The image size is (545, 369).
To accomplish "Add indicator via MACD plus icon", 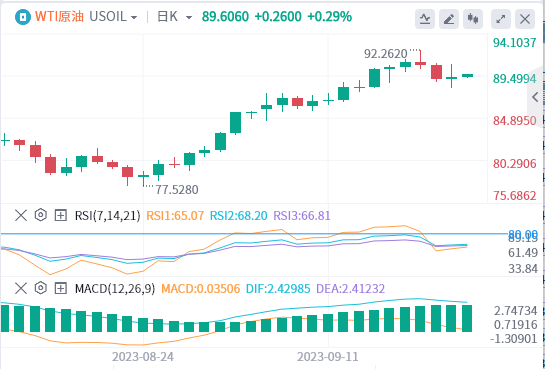I will point(61,288).
